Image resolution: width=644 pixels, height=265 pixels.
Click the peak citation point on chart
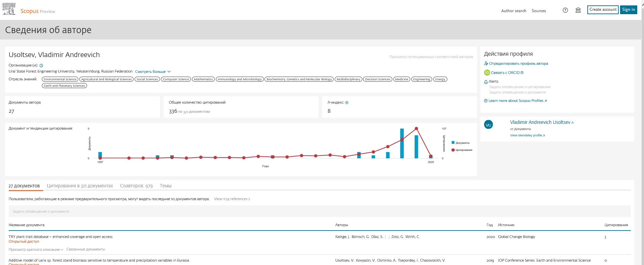[x=416, y=129]
